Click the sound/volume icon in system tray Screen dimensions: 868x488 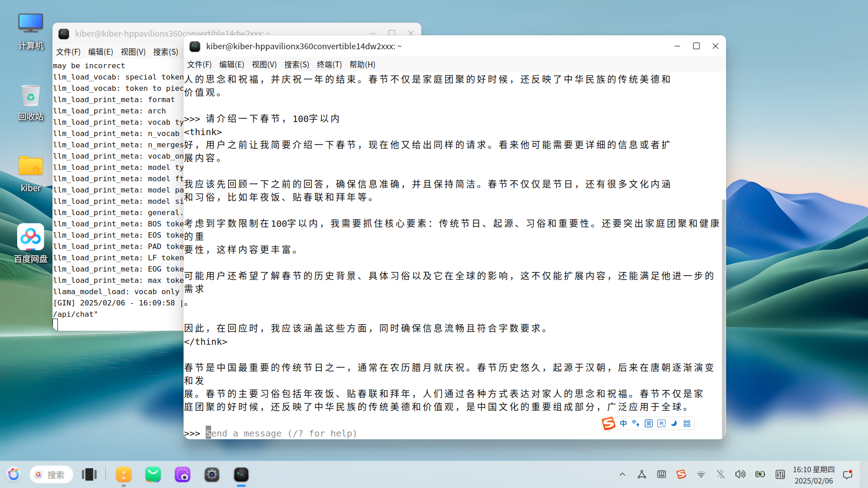[740, 474]
